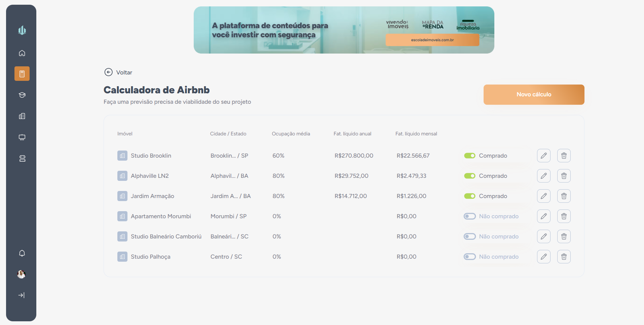Viewport: 644px width, 325px height.
Task: Click the app logo at sidebar top
Action: tap(22, 30)
